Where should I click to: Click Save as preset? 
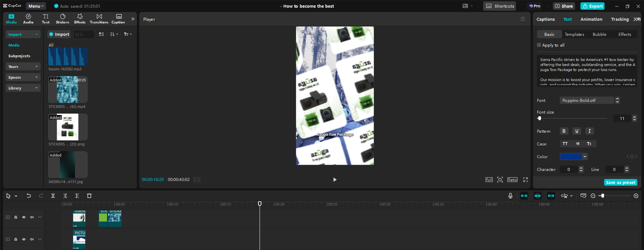(x=620, y=182)
